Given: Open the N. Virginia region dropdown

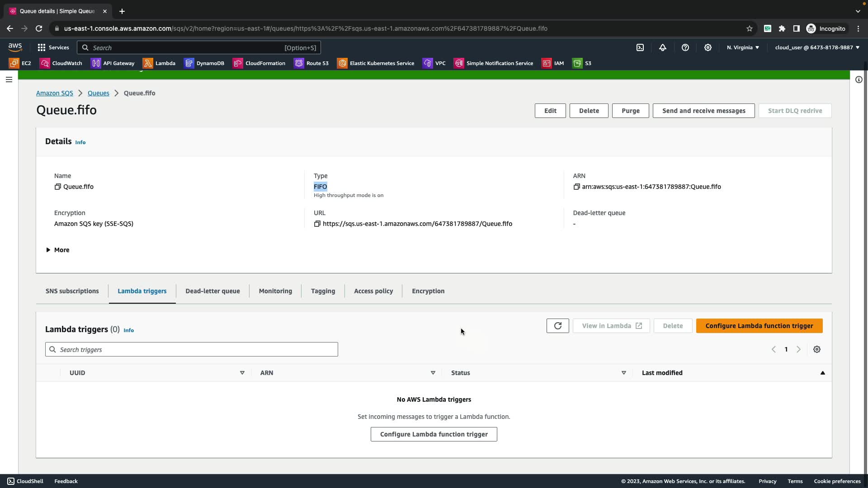Looking at the screenshot, I should click(743, 47).
